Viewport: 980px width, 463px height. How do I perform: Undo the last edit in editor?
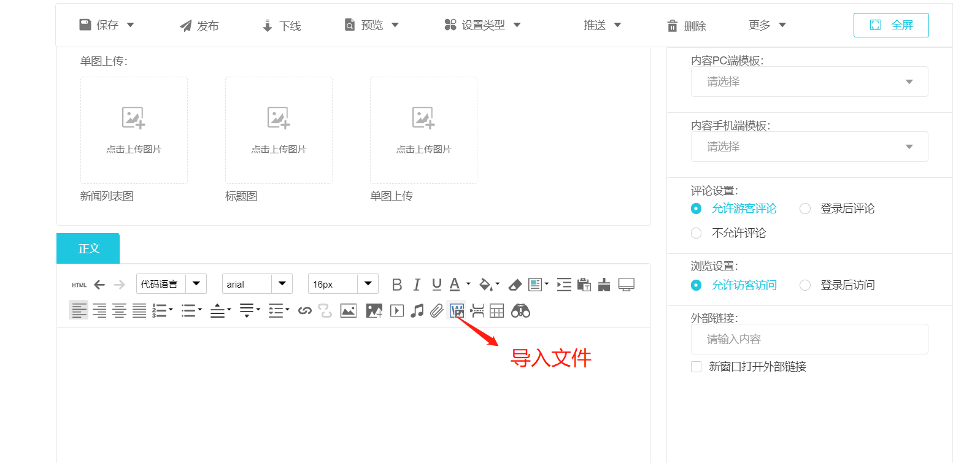[x=99, y=285]
